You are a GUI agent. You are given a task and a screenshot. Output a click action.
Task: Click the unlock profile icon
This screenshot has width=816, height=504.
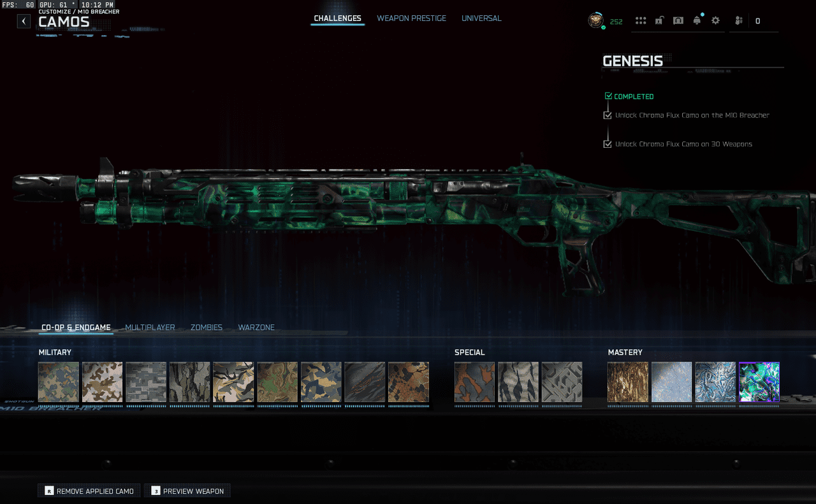click(659, 20)
